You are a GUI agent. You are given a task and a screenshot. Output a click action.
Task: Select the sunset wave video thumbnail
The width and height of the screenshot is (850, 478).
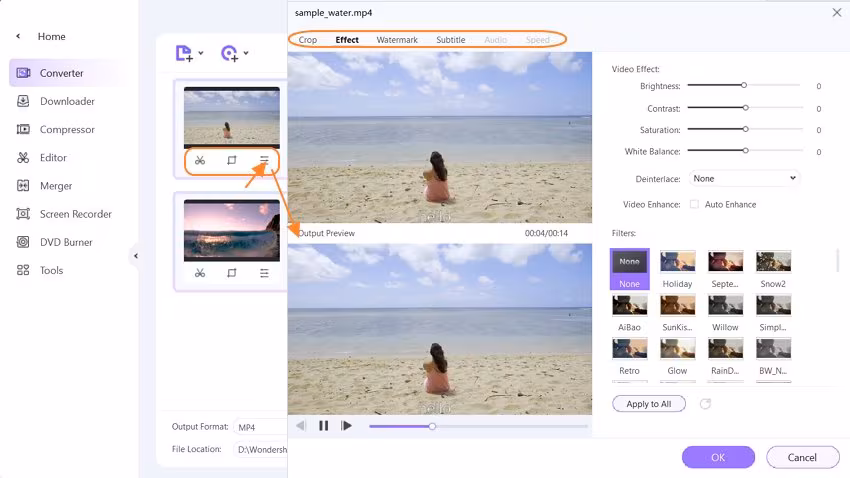coord(232,230)
